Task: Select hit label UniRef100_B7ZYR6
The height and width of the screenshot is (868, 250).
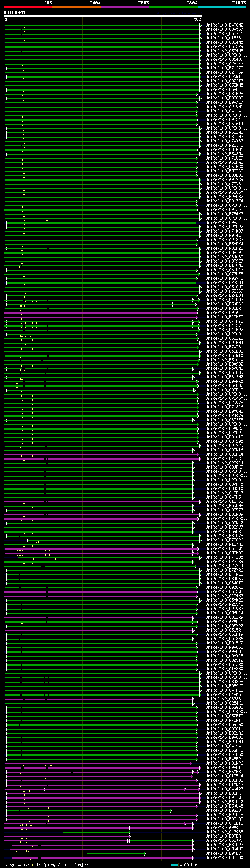Action: [224, 570]
